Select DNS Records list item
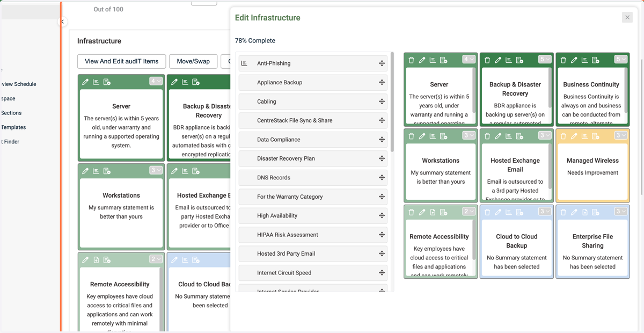Viewport: 644px width, 333px height. 313,178
